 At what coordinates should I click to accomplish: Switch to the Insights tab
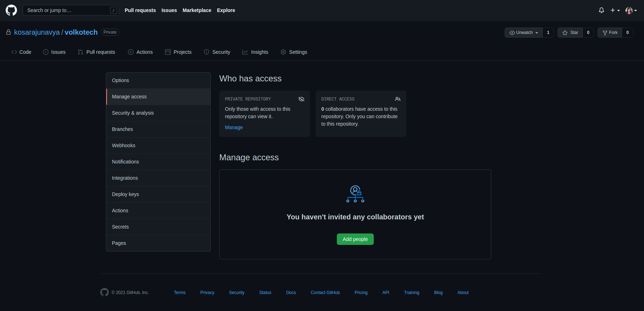[x=255, y=52]
